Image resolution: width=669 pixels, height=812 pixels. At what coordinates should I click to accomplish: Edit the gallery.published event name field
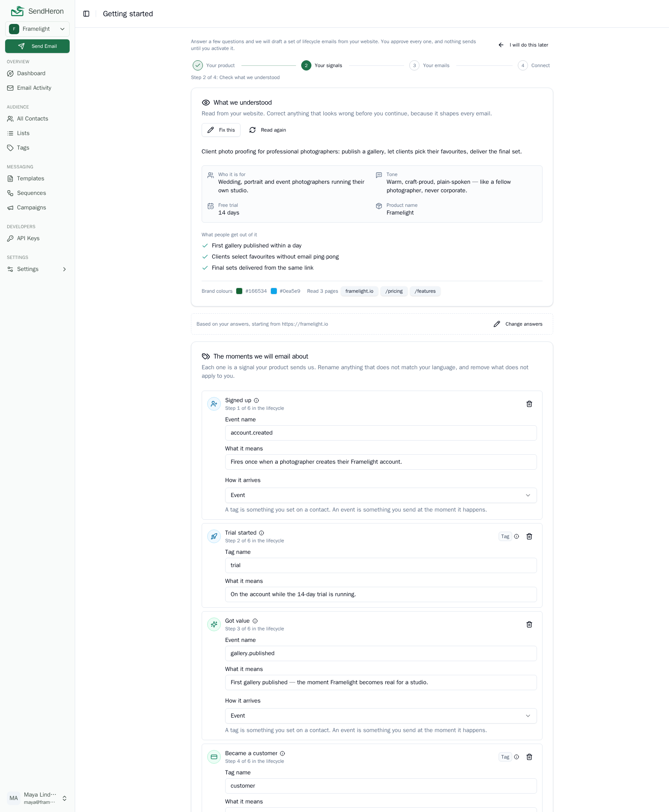(x=381, y=653)
